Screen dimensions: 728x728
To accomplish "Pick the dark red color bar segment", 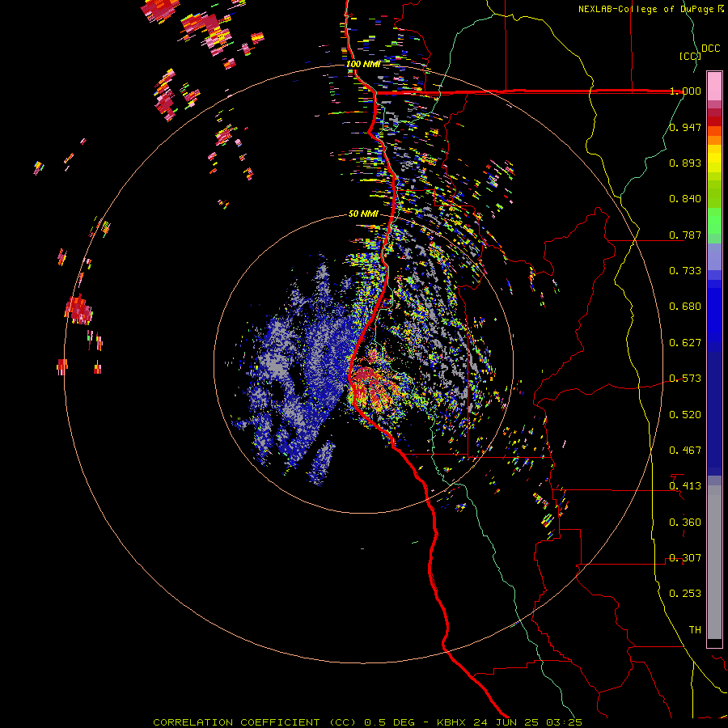I will pyautogui.click(x=714, y=121).
